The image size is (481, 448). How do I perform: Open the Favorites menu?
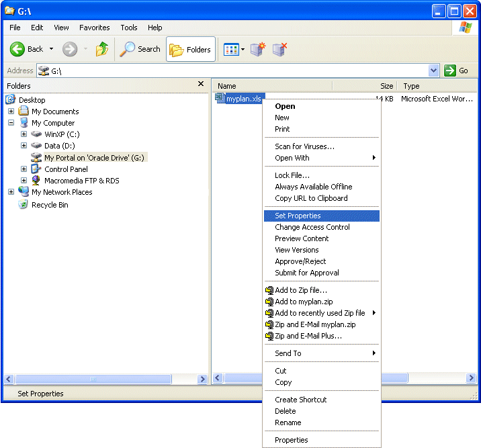[94, 28]
